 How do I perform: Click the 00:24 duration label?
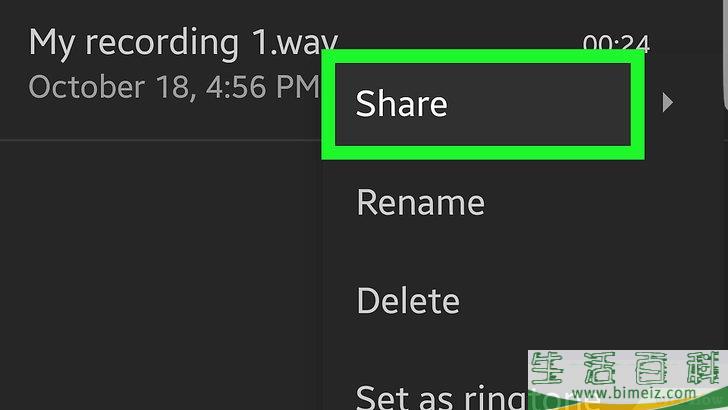coord(616,43)
